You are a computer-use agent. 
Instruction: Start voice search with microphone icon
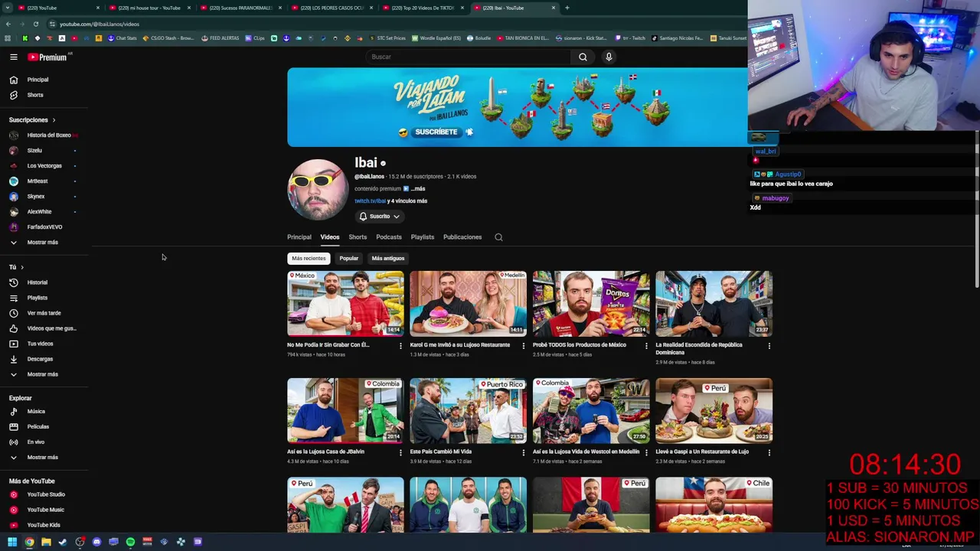point(609,57)
